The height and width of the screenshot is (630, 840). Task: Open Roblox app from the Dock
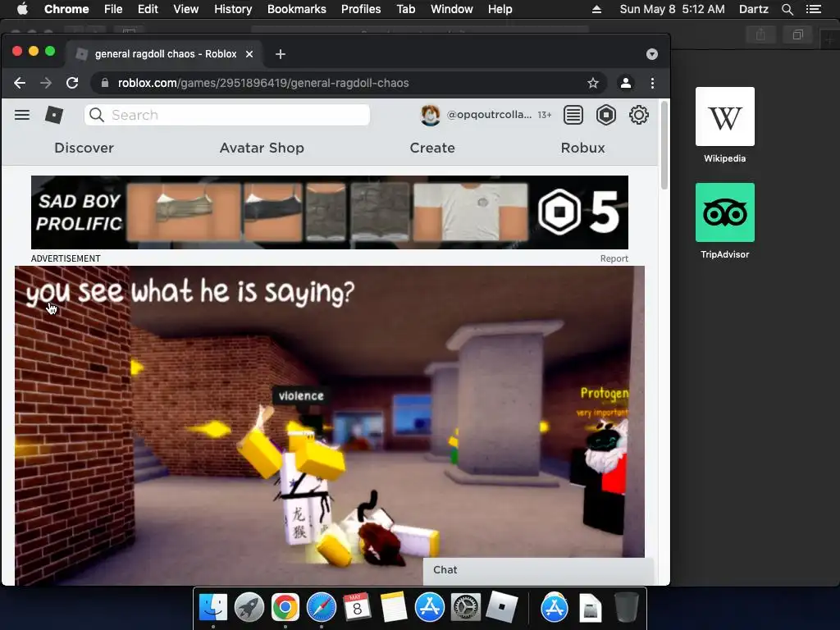coord(501,608)
